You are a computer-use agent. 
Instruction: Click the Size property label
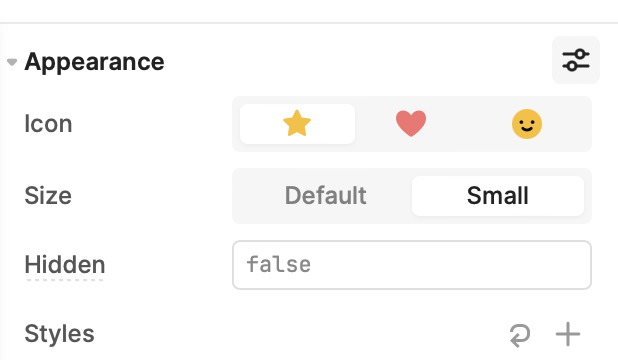pos(48,196)
